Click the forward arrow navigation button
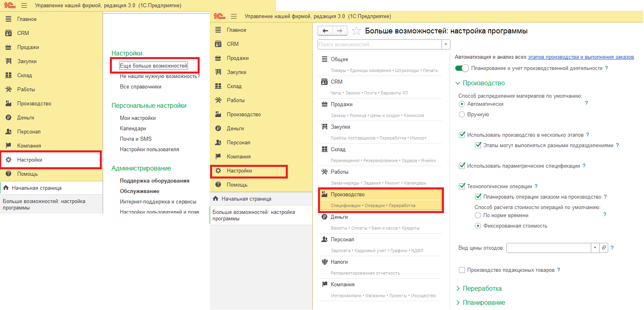 coord(339,31)
